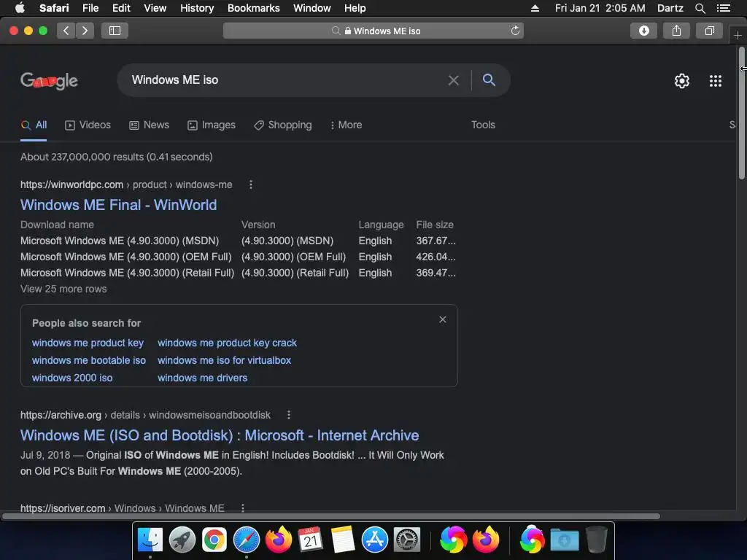
Task: Open Launchpad from the Dock
Action: point(182,540)
